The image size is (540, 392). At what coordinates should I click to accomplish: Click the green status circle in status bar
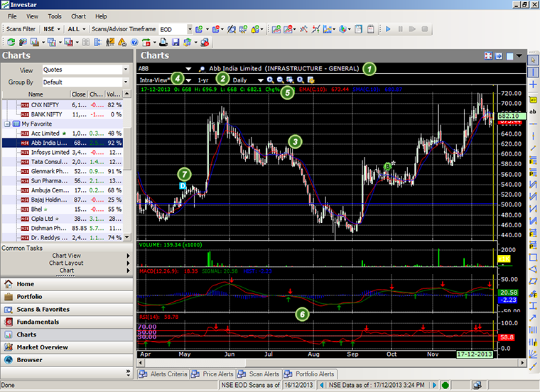pyautogui.click(x=445, y=385)
